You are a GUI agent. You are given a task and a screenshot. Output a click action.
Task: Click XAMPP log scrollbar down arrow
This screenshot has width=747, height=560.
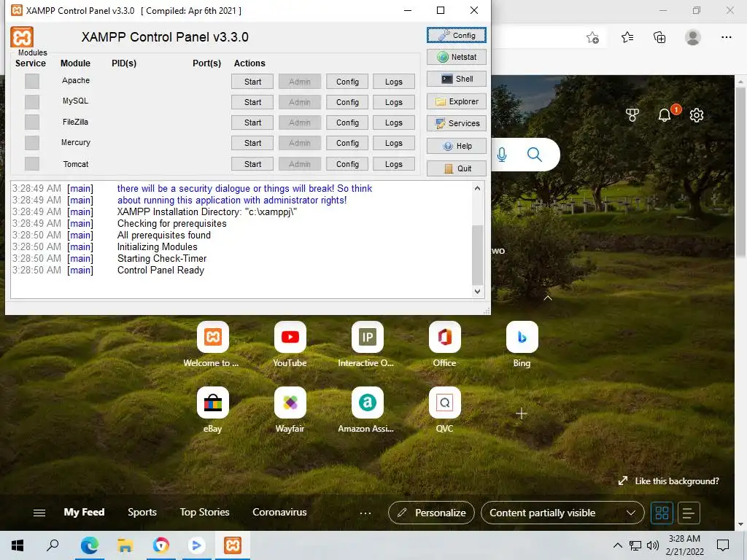click(477, 292)
